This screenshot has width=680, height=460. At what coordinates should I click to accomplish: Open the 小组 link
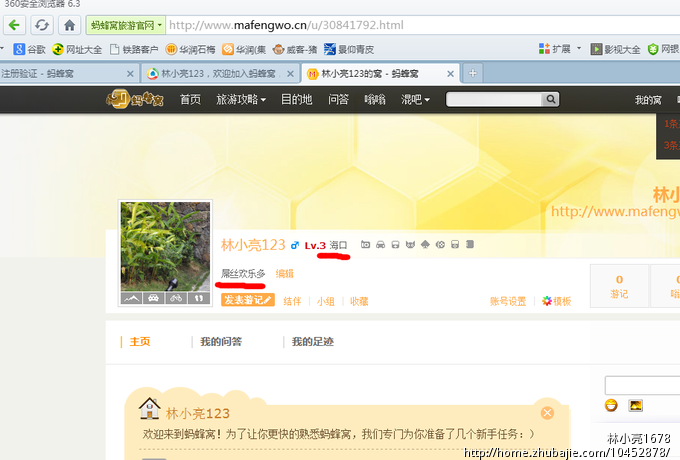(x=325, y=301)
